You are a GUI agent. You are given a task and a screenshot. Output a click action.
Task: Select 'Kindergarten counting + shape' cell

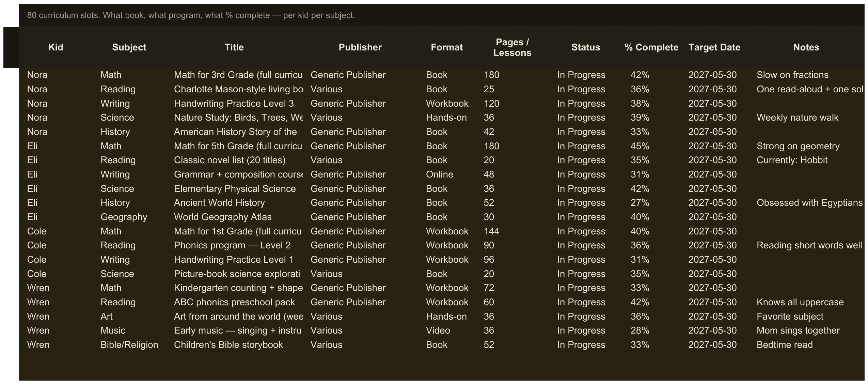tap(234, 288)
